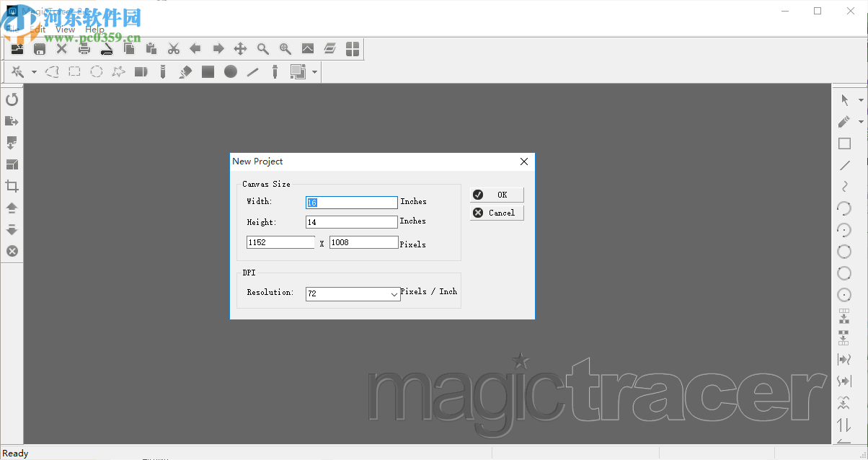
Task: Select the Pan/Move tool
Action: (x=240, y=48)
